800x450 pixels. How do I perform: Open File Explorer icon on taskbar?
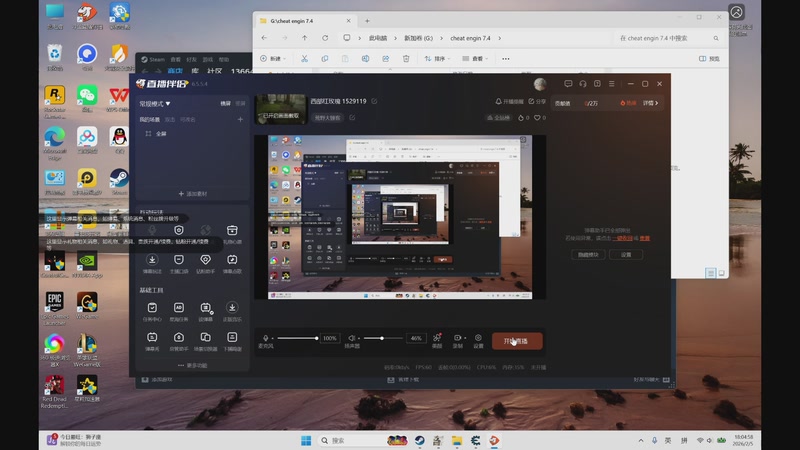(x=457, y=440)
